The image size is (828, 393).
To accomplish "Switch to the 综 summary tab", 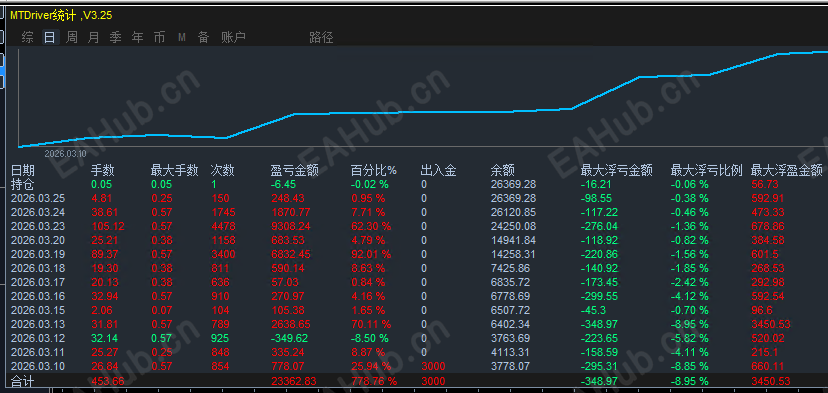I will (28, 38).
